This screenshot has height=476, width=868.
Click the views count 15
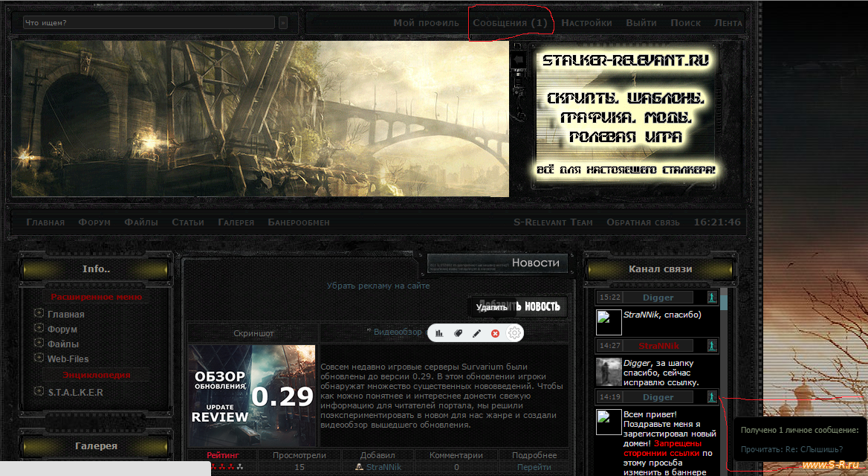299,467
